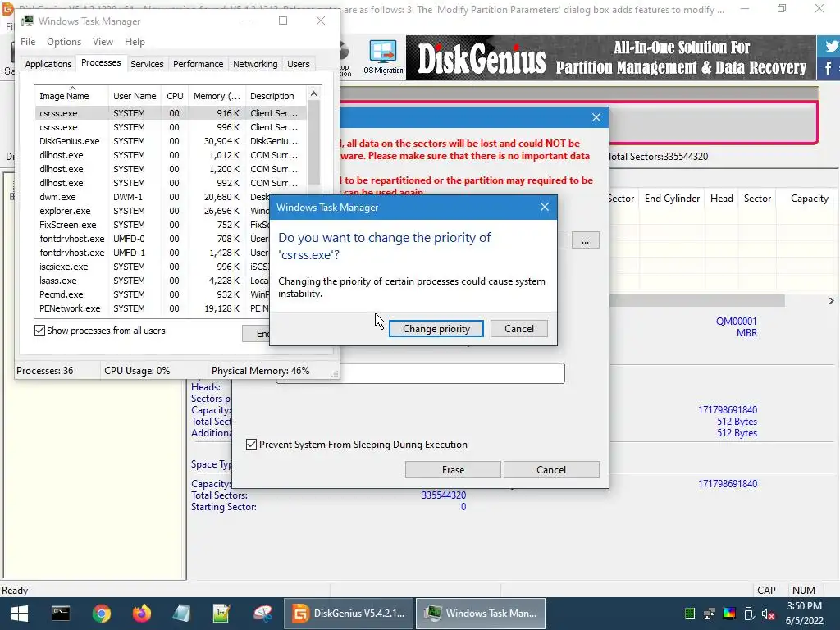
Task: Click the process list vertical scrollbar thumb
Action: click(x=314, y=144)
